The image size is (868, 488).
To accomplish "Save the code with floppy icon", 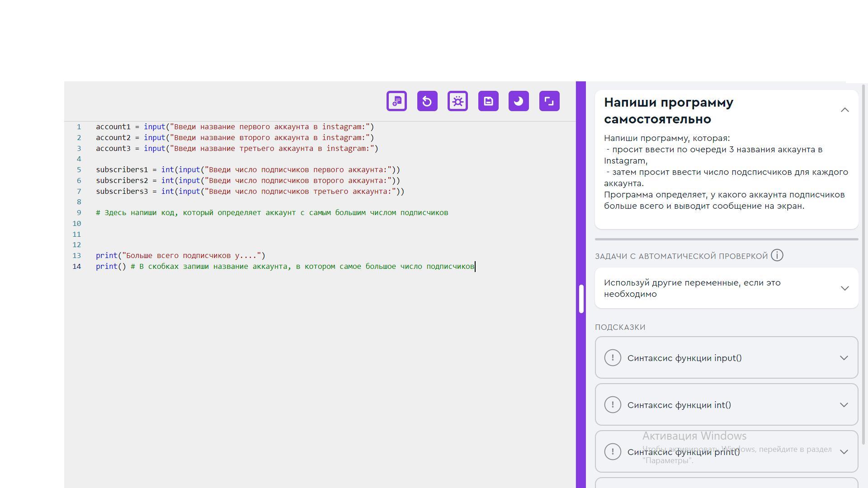I will 488,101.
